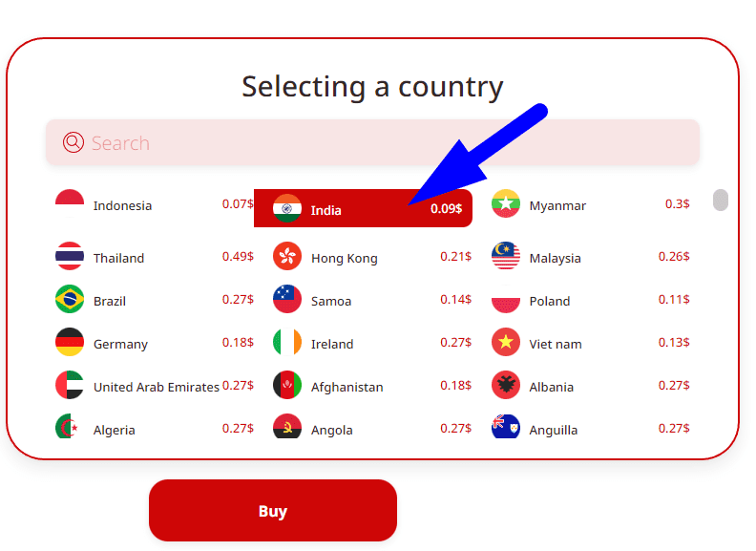This screenshot has width=756, height=551.
Task: Click the Brazil flag icon
Action: coord(70,300)
